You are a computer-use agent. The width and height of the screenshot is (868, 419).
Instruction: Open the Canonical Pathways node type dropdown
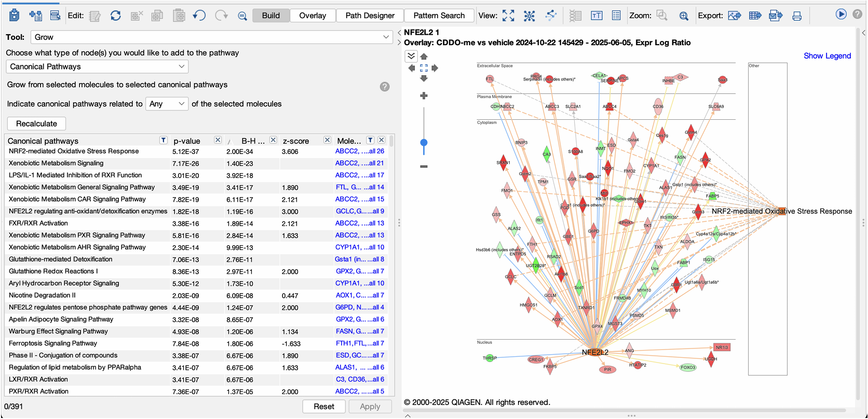(x=97, y=66)
